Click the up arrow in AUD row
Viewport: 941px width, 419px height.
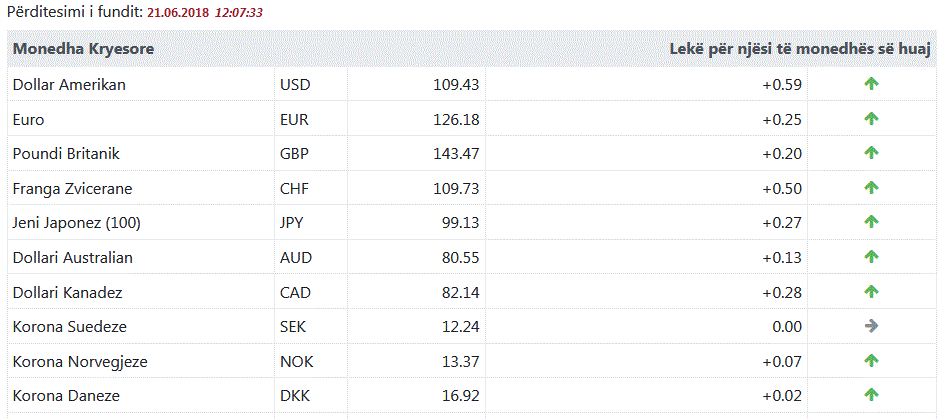[871, 257]
